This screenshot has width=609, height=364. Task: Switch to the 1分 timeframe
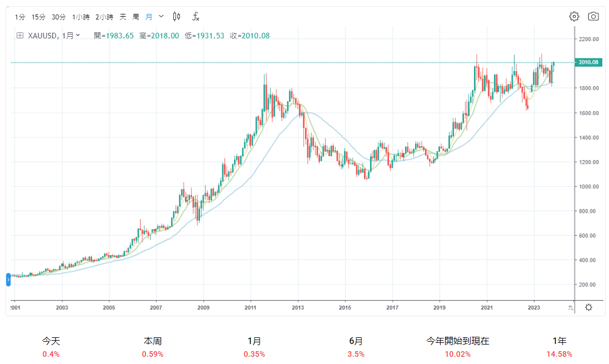coord(20,17)
